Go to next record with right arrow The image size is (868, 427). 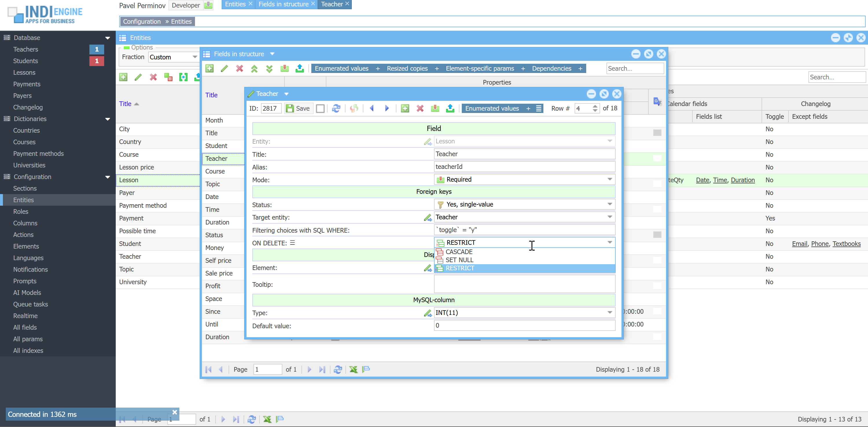tap(387, 108)
